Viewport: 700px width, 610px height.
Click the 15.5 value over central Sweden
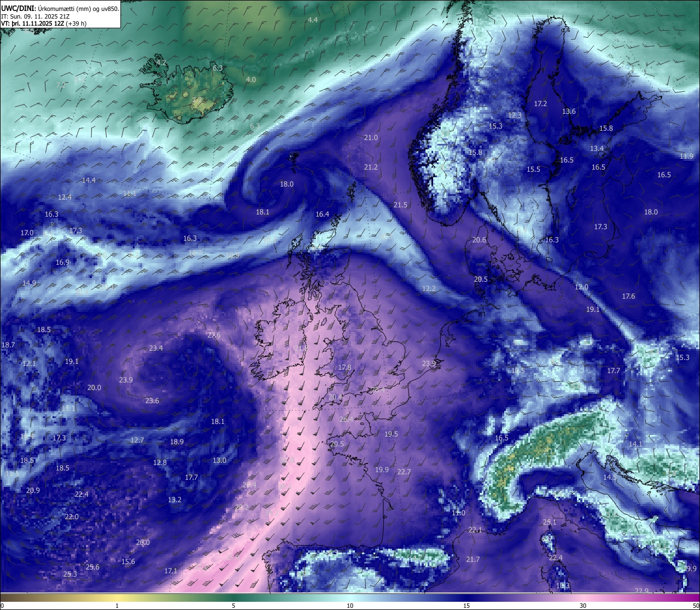(533, 170)
